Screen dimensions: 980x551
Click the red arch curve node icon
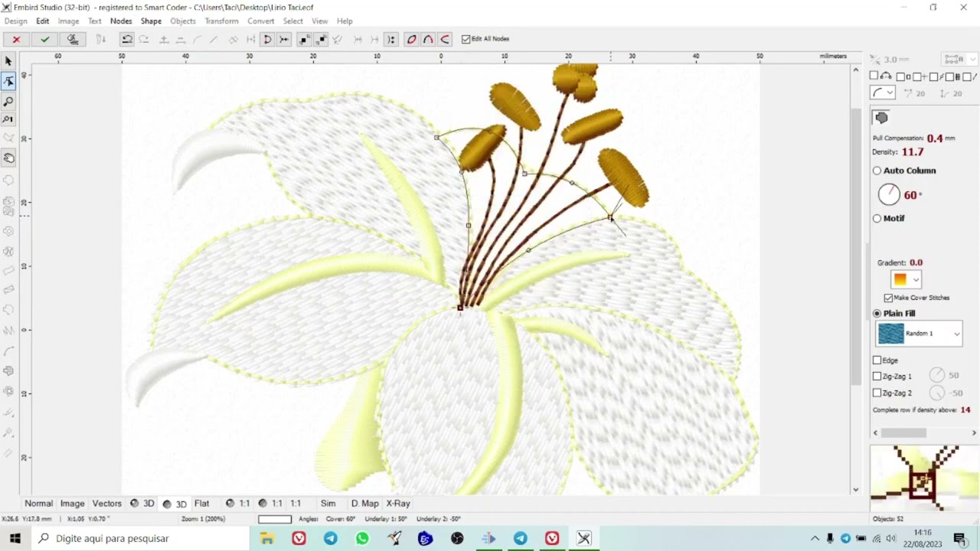coord(429,39)
